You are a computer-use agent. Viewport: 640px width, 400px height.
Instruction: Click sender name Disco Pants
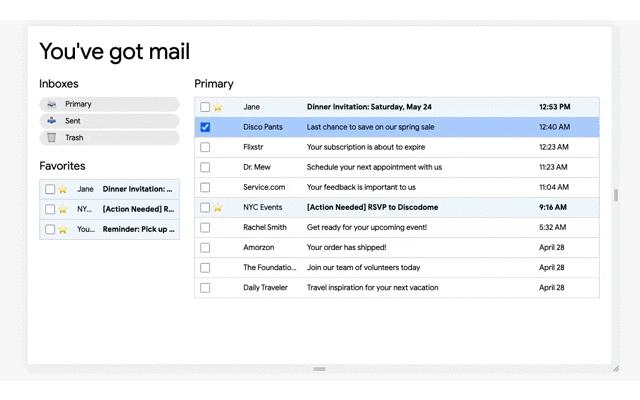click(263, 127)
